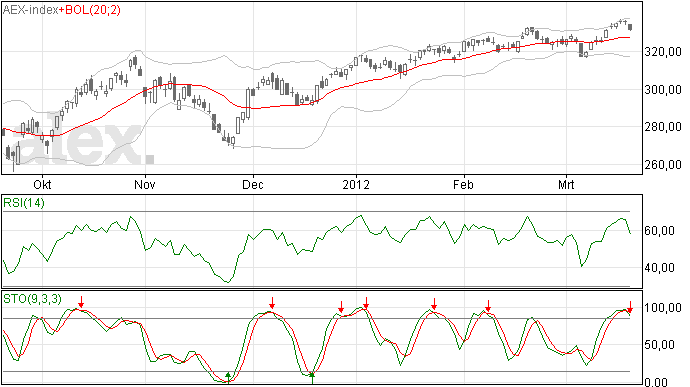Click the Dec month label

coord(253,184)
